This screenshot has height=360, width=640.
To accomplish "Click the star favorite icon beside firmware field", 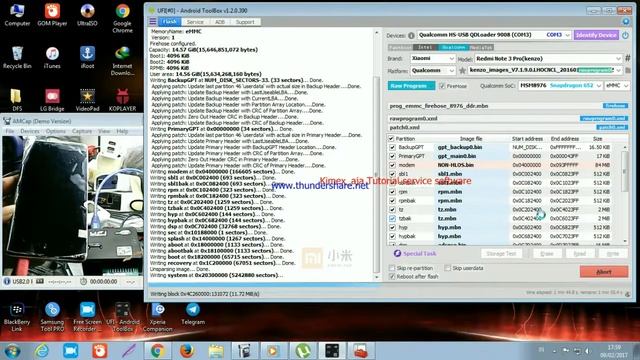I will tap(462, 71).
